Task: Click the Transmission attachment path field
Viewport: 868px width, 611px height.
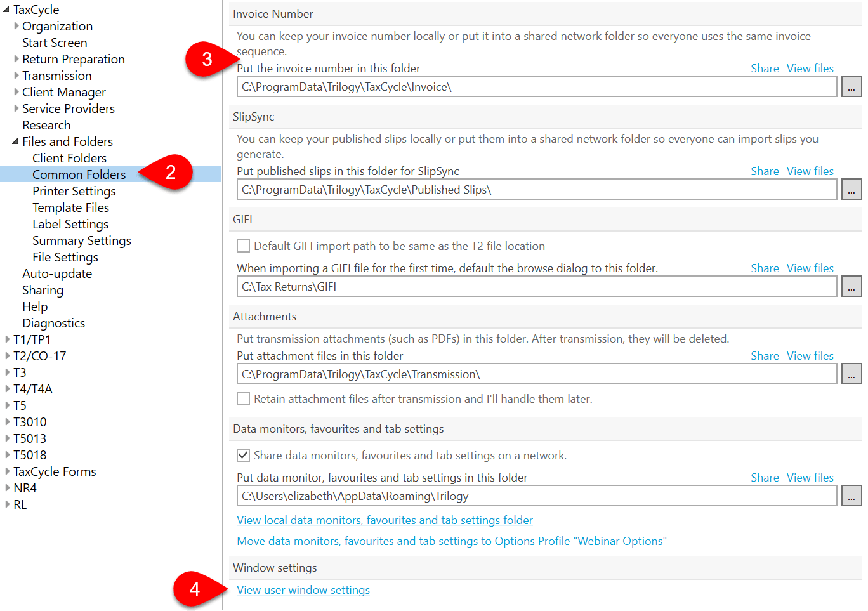Action: [x=537, y=374]
